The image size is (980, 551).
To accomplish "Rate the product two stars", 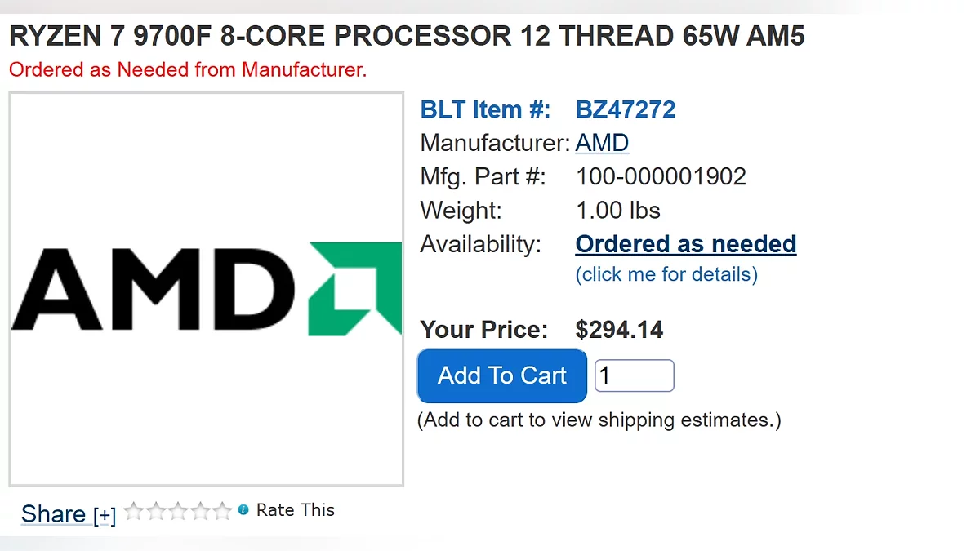I will [x=155, y=512].
